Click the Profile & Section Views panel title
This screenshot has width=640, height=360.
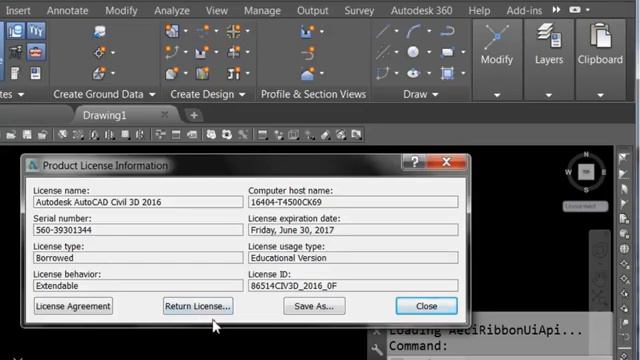click(313, 94)
